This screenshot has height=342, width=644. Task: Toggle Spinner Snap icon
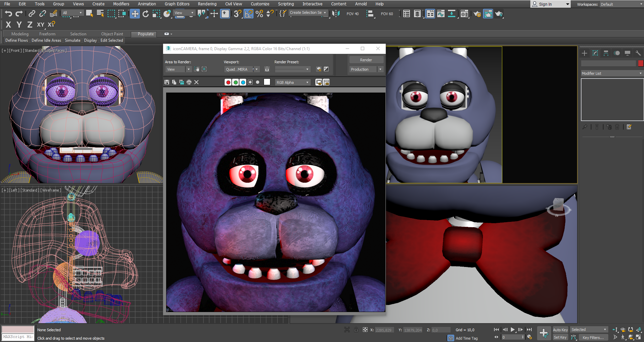(270, 14)
